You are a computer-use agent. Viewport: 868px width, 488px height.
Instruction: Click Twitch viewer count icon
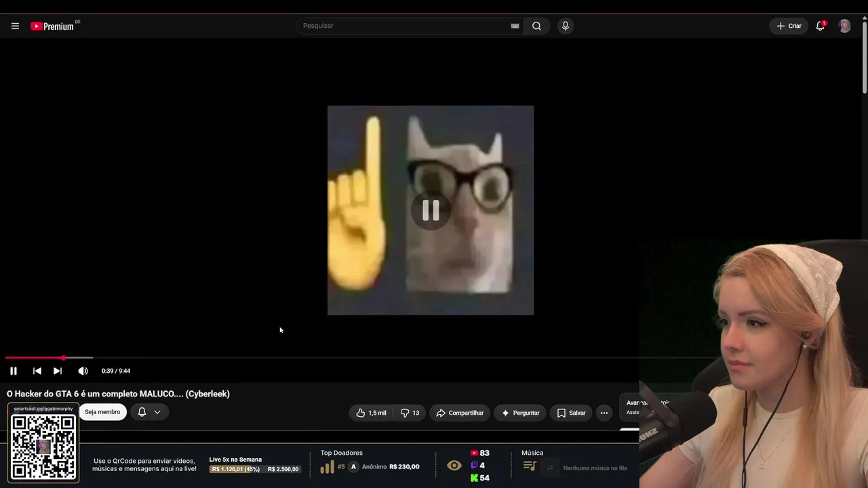point(474,466)
